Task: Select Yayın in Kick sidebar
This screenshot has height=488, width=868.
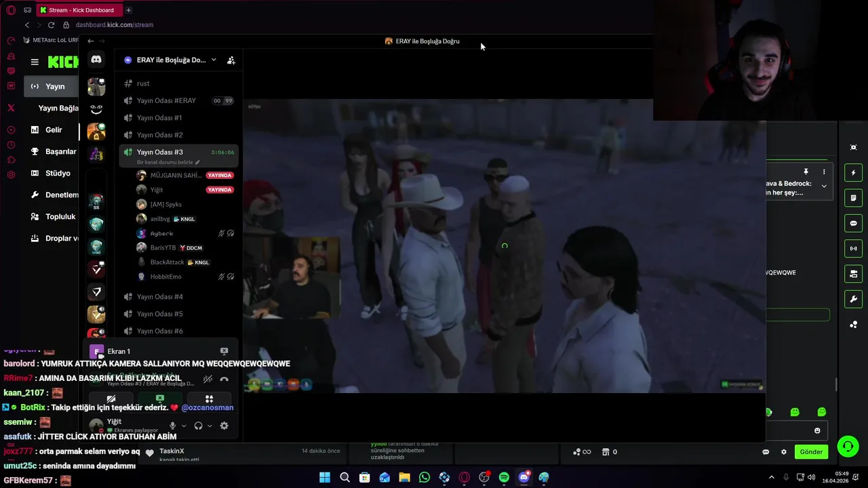Action: (x=51, y=86)
